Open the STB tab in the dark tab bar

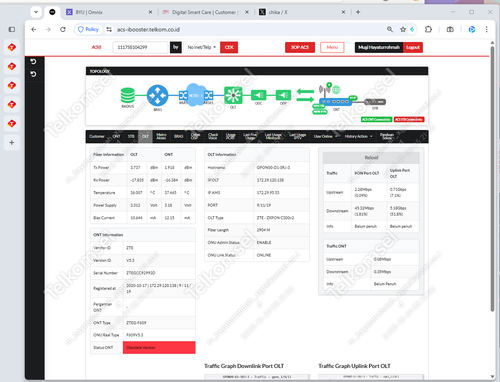131,136
